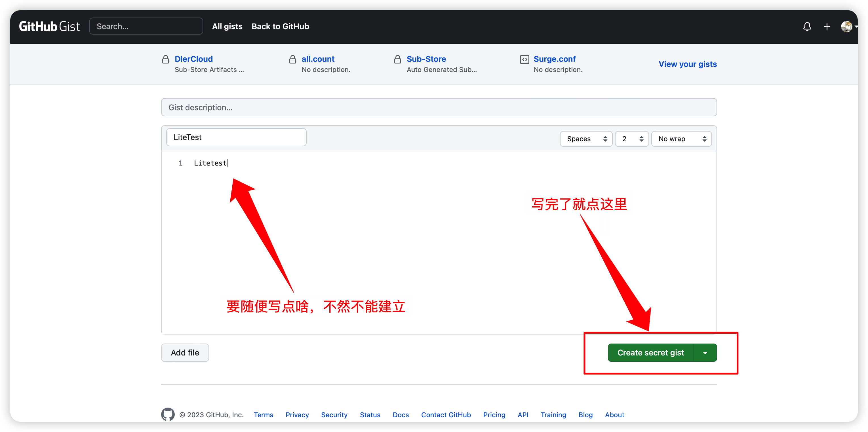
Task: Open View your gists link
Action: tap(687, 64)
